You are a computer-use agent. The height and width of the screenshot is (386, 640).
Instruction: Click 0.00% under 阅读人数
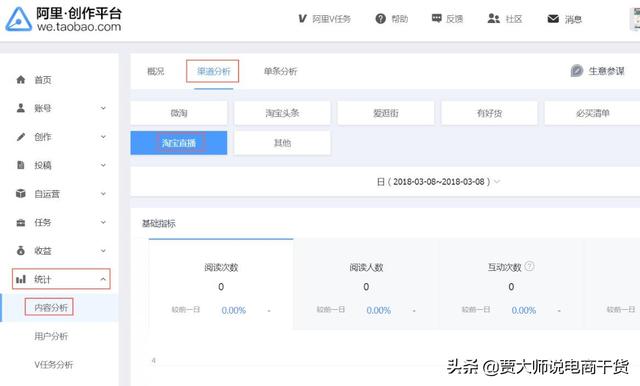(x=378, y=311)
